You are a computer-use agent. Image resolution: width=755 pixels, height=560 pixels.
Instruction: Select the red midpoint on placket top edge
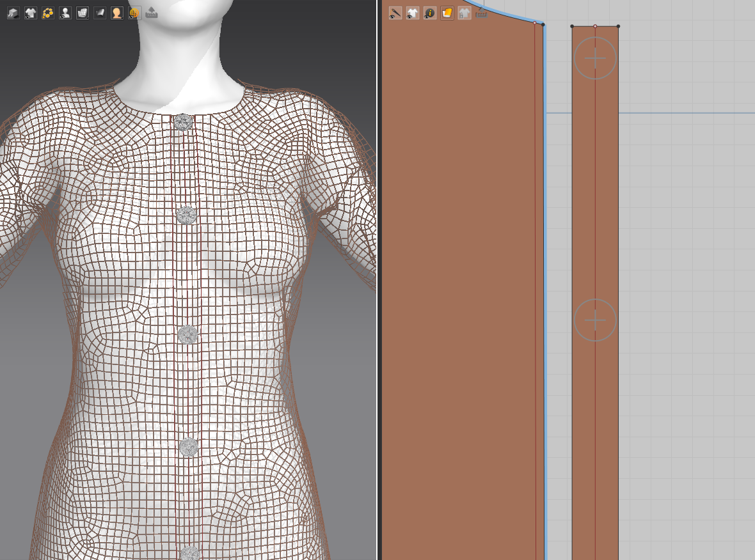pos(595,26)
